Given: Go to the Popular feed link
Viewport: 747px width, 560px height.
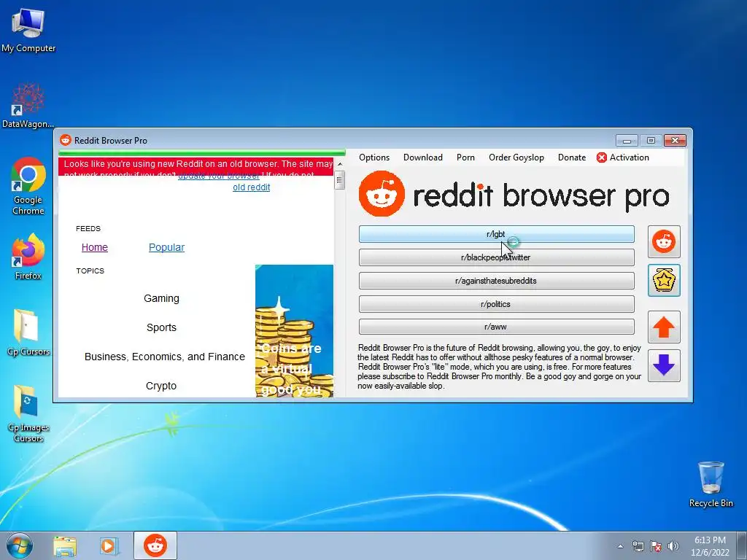Looking at the screenshot, I should [166, 247].
